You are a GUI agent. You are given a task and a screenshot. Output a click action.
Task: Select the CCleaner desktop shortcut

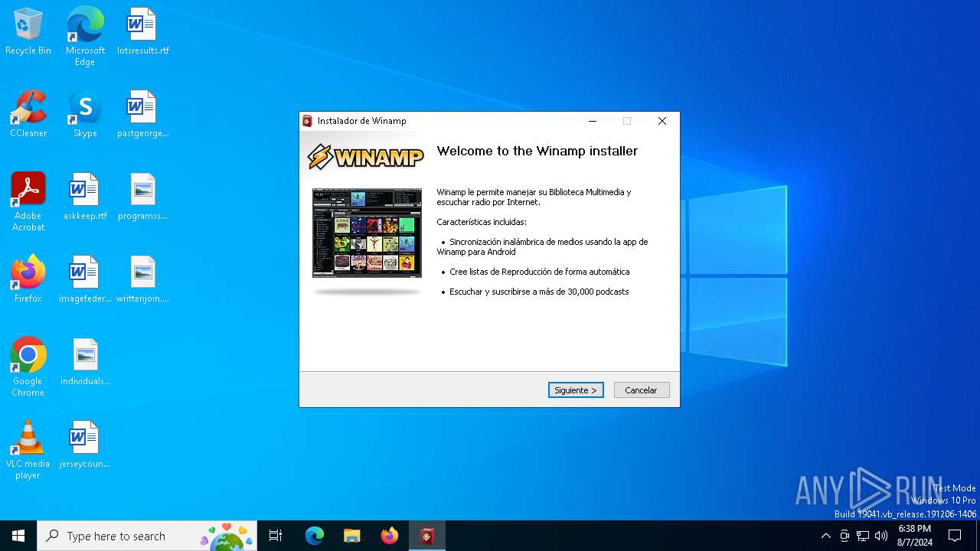(x=28, y=115)
